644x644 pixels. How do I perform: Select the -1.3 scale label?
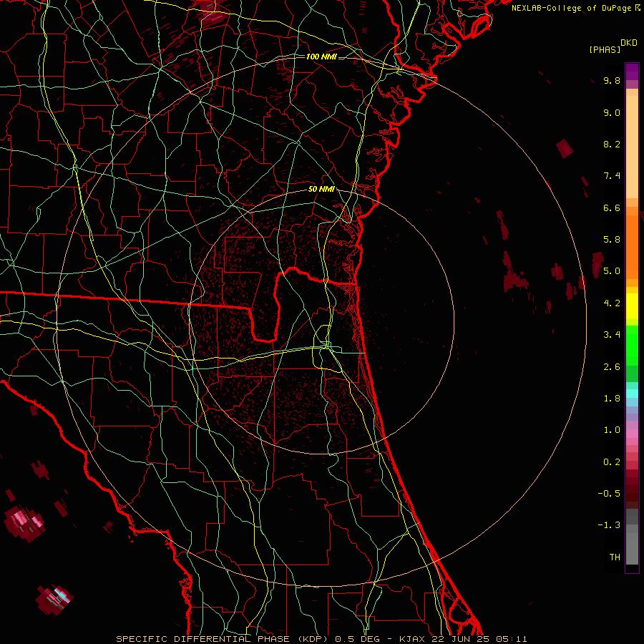[609, 525]
